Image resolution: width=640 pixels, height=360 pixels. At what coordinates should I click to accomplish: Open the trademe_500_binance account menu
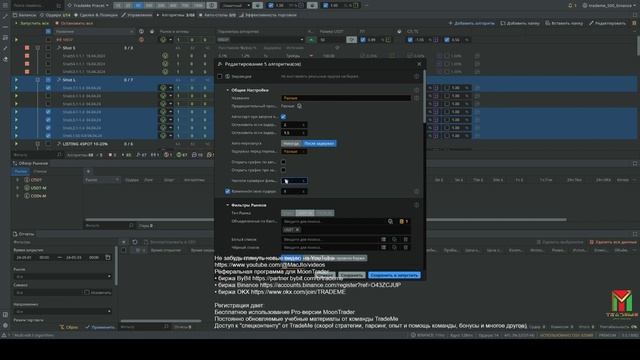610,5
